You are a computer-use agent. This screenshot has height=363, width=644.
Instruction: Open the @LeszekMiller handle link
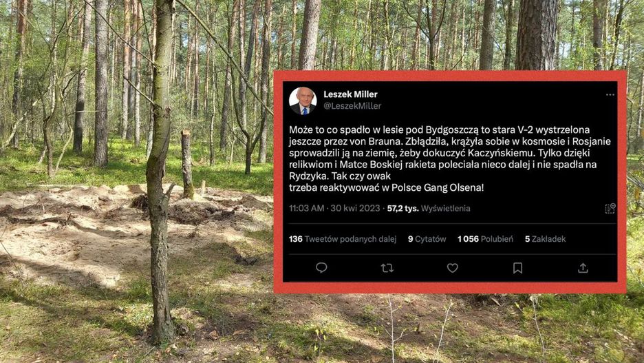click(352, 106)
